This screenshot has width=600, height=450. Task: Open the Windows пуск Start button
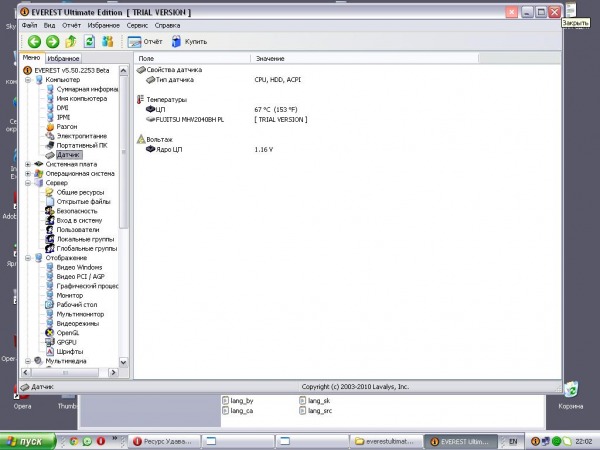coord(28,442)
